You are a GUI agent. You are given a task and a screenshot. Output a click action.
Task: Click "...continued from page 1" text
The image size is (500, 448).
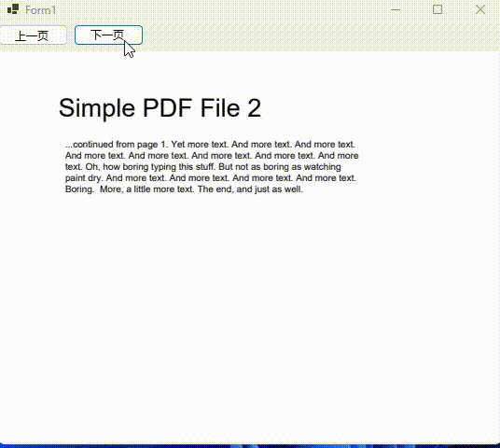117,145
